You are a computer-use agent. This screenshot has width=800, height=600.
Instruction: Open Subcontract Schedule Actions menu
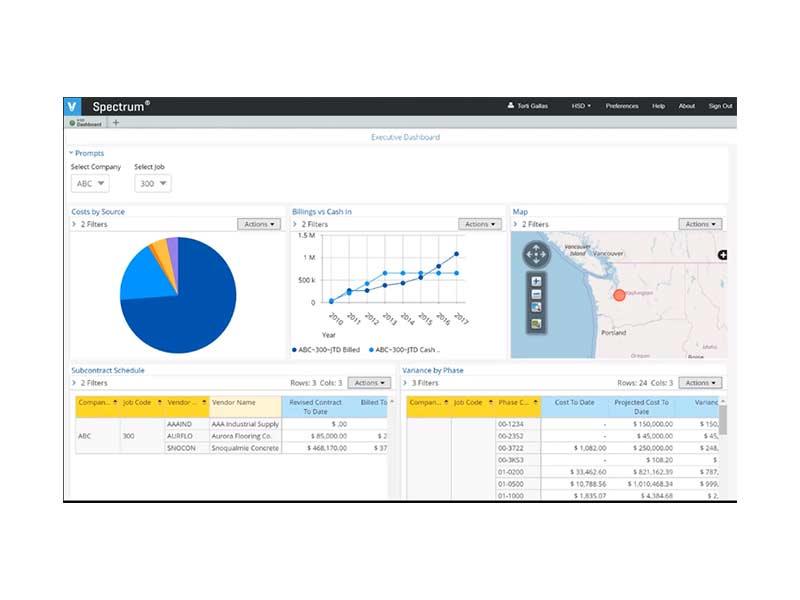pos(369,383)
